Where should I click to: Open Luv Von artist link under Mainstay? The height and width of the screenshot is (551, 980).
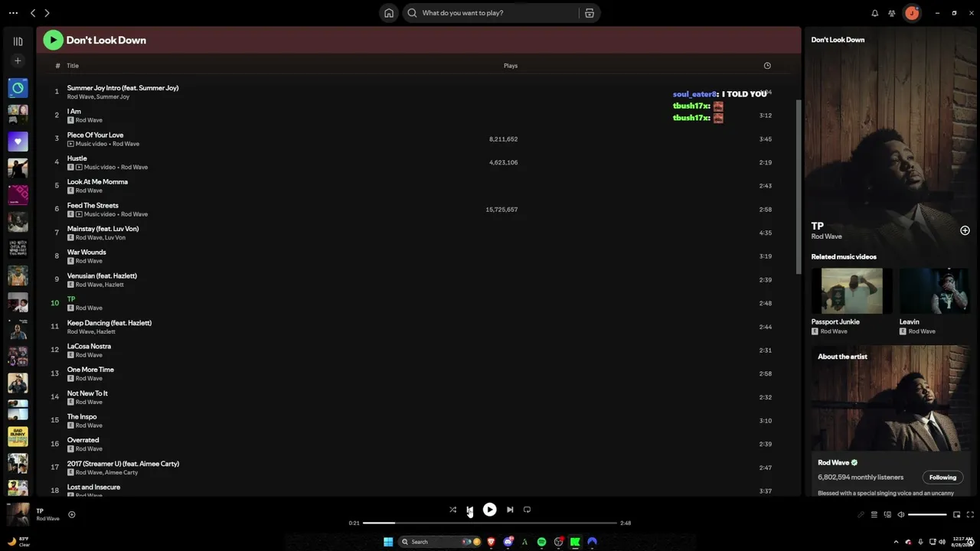point(115,237)
